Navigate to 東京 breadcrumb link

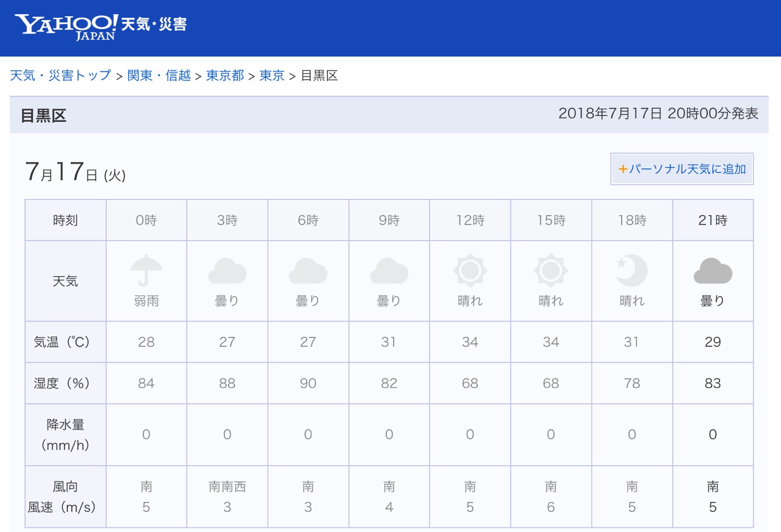pyautogui.click(x=272, y=76)
